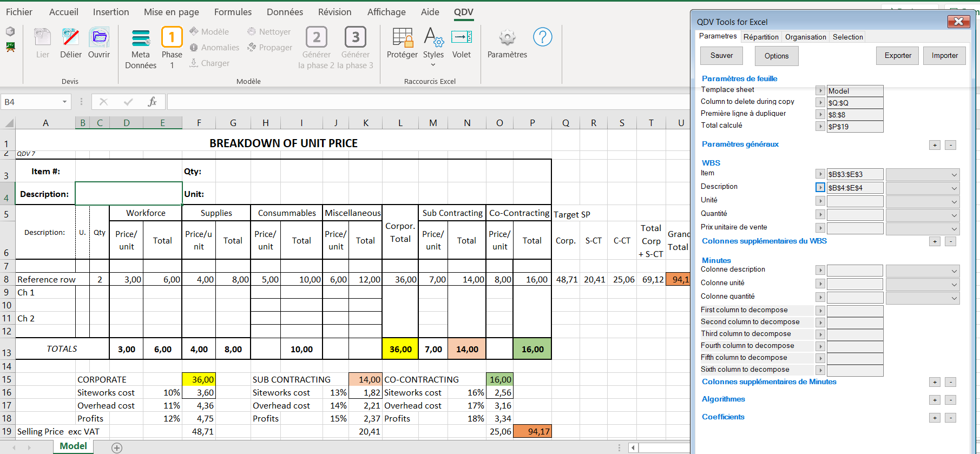Image resolution: width=980 pixels, height=454 pixels.
Task: Open the Formules ribbon tab
Action: [233, 12]
